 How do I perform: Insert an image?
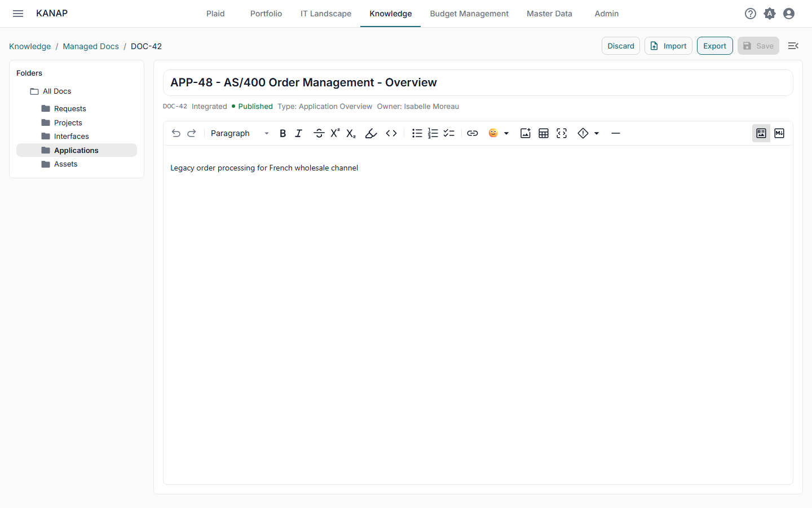pos(526,133)
